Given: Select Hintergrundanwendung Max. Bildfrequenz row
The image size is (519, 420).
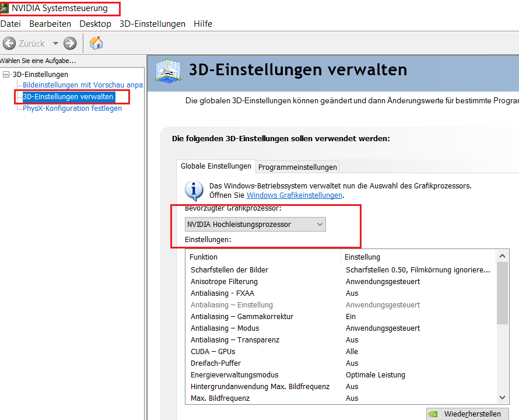Looking at the screenshot, I should (x=341, y=387).
